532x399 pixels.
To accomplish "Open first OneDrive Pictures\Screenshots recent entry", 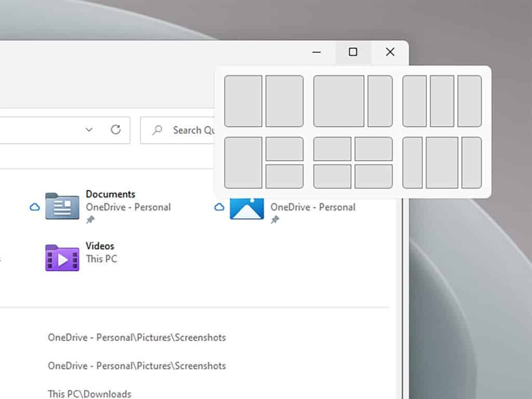I will tap(137, 337).
